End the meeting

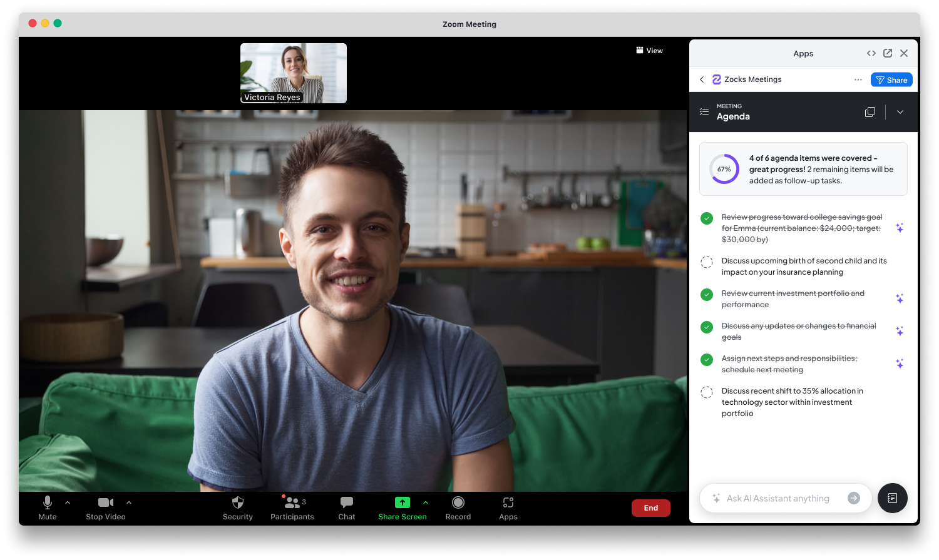tap(650, 508)
